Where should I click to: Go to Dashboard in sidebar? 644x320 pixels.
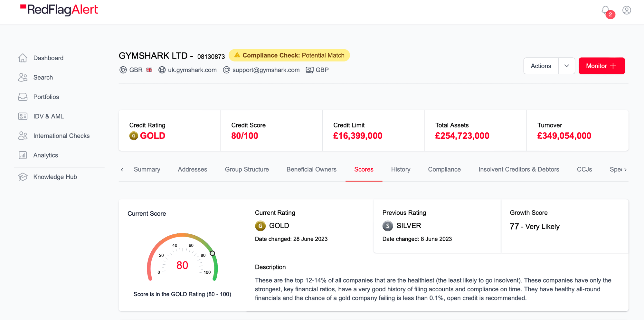click(48, 58)
